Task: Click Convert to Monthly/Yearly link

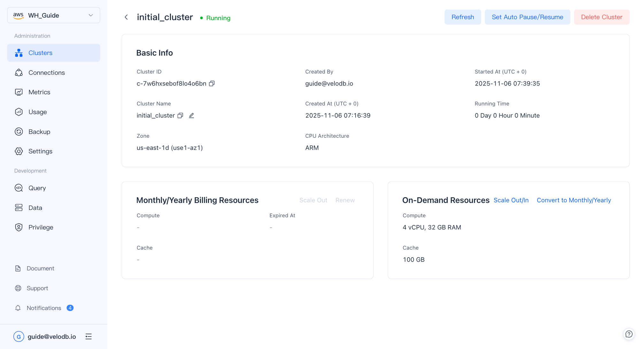Action: pos(574,200)
